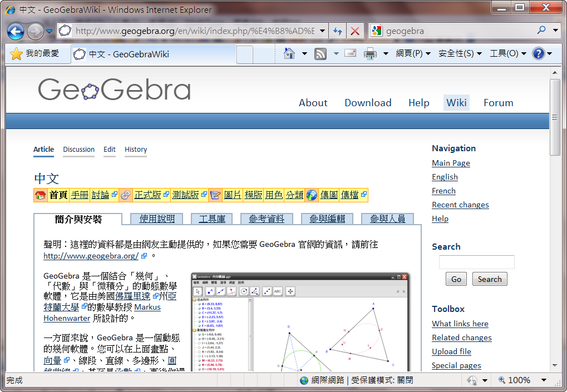Open the 傳檔 link
Viewport: 567px width, 392px height.
click(349, 195)
